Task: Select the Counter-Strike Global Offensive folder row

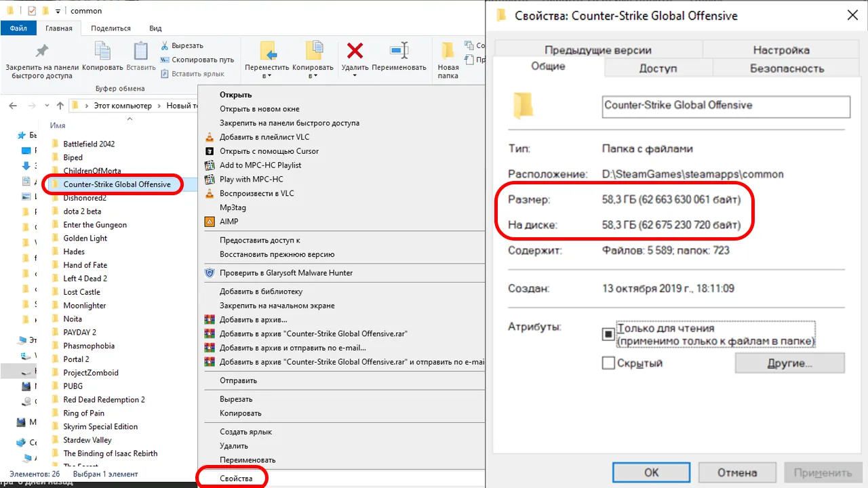Action: pyautogui.click(x=122, y=184)
